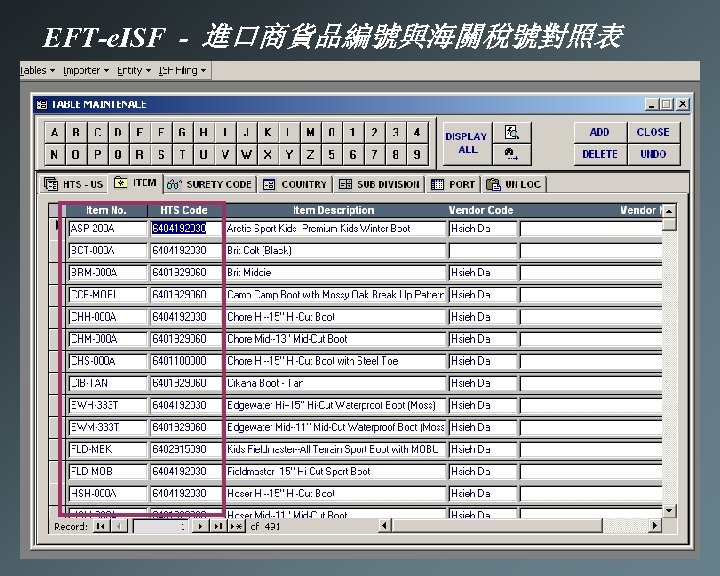Viewport: 720px width, 576px height.
Task: Click the DISPLAY ALL button
Action: tap(467, 143)
